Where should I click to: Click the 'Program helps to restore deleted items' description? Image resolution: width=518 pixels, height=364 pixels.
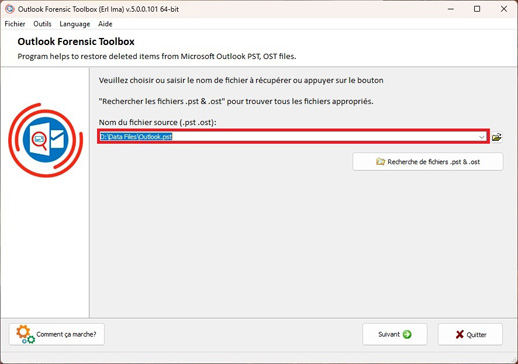[157, 56]
